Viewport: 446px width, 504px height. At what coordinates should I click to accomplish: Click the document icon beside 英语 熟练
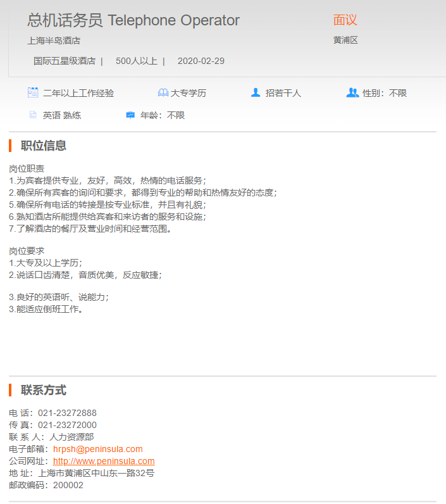pyautogui.click(x=33, y=115)
